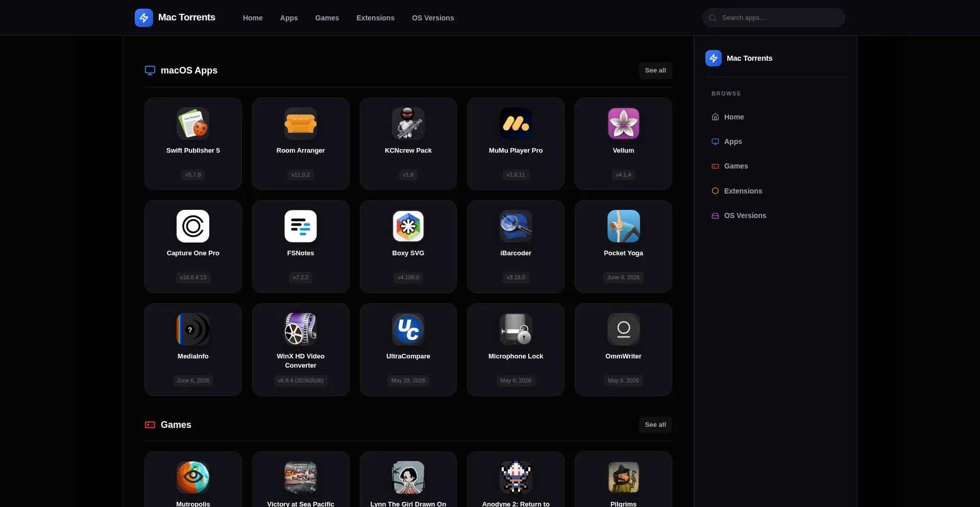Click See all for macOS Apps
Viewport: 980px width, 507px height.
(x=655, y=70)
